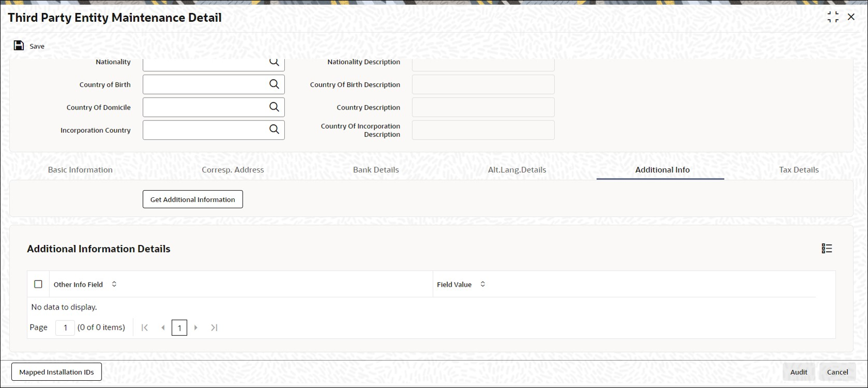
Task: Sort by Other Info Field column
Action: pyautogui.click(x=114, y=284)
